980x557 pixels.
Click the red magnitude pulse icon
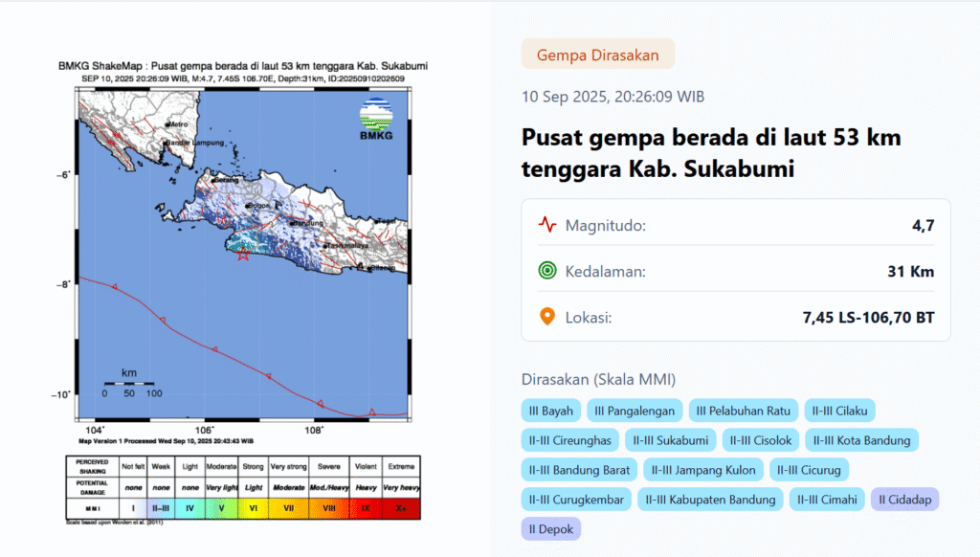[x=547, y=224]
